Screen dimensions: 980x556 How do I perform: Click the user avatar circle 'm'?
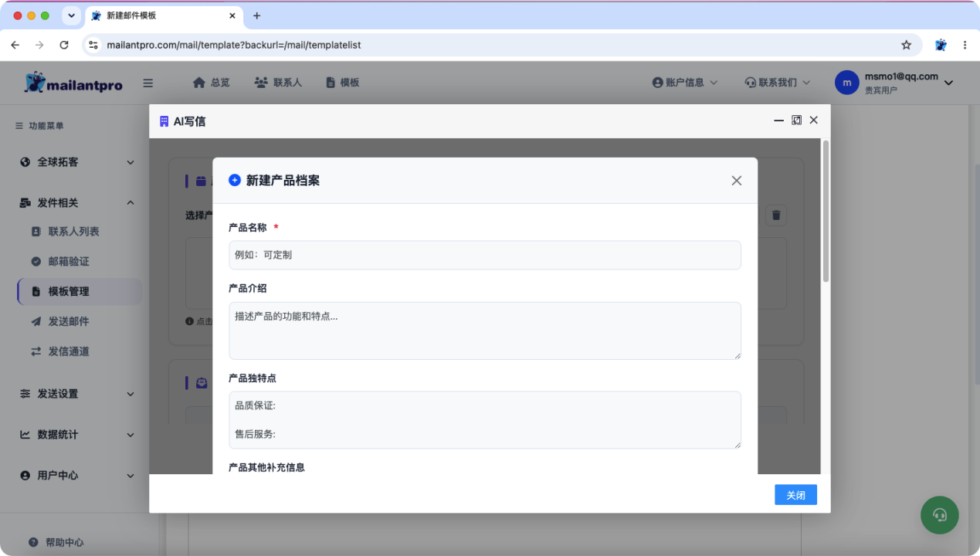[847, 83]
